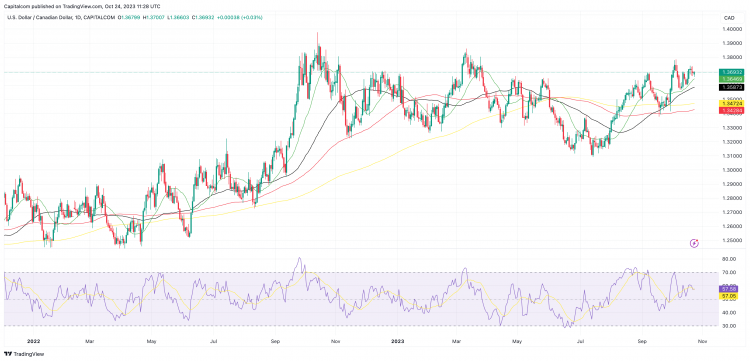Image resolution: width=750 pixels, height=361 pixels.
Task: Open the TradingView logo at bottom left
Action: tap(24, 354)
